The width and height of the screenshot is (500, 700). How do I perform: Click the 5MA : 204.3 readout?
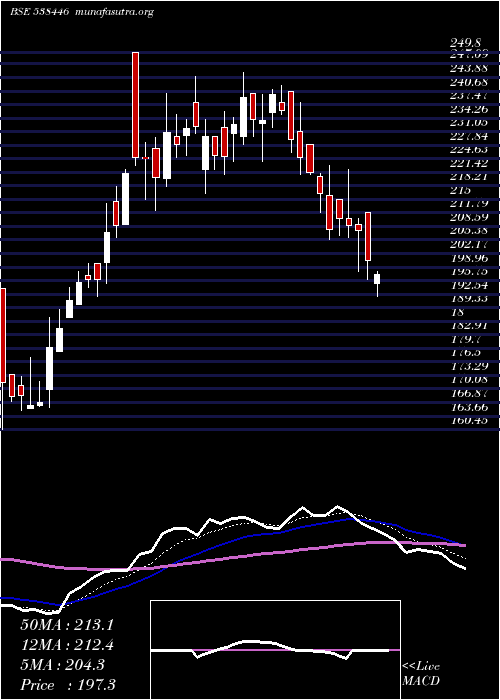(63, 665)
